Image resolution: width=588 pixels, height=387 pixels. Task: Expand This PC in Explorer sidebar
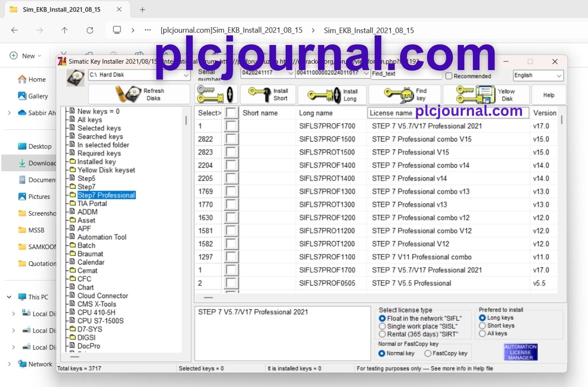[9, 297]
